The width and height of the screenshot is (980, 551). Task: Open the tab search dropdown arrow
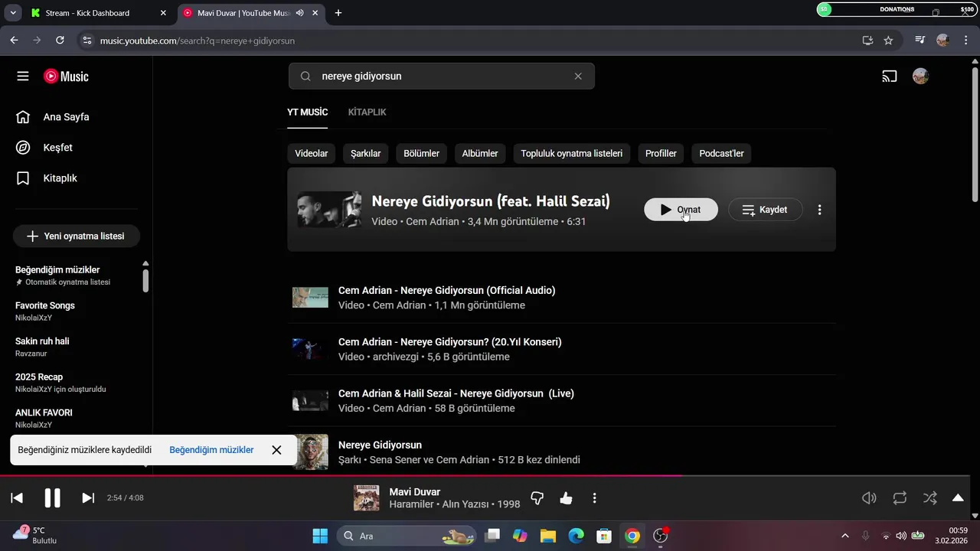pyautogui.click(x=12, y=13)
